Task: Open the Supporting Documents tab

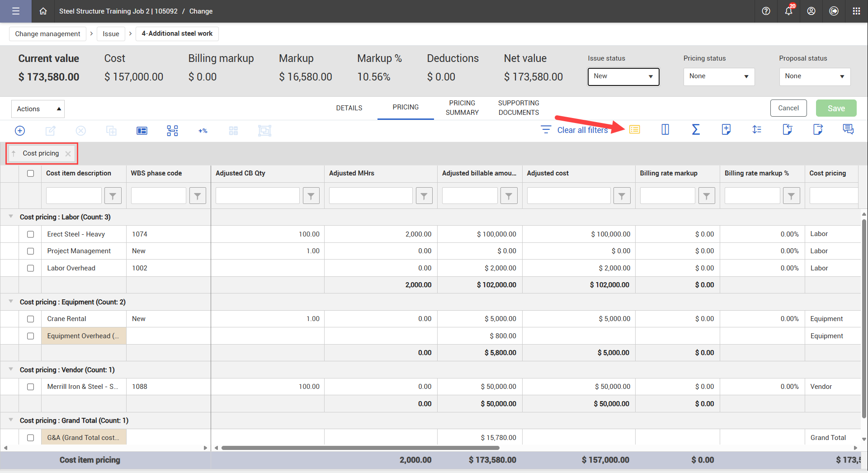Action: point(519,108)
